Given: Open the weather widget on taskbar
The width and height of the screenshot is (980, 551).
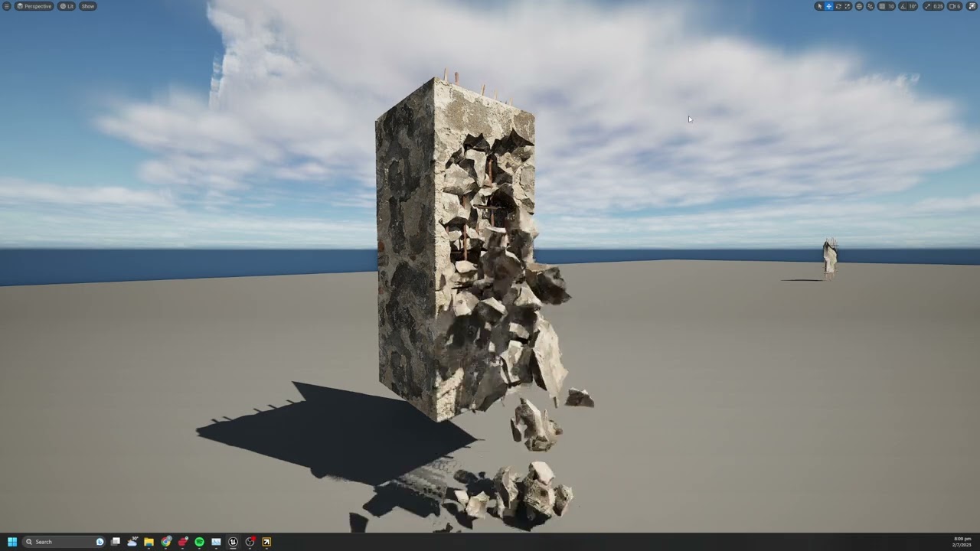Looking at the screenshot, I should click(132, 542).
